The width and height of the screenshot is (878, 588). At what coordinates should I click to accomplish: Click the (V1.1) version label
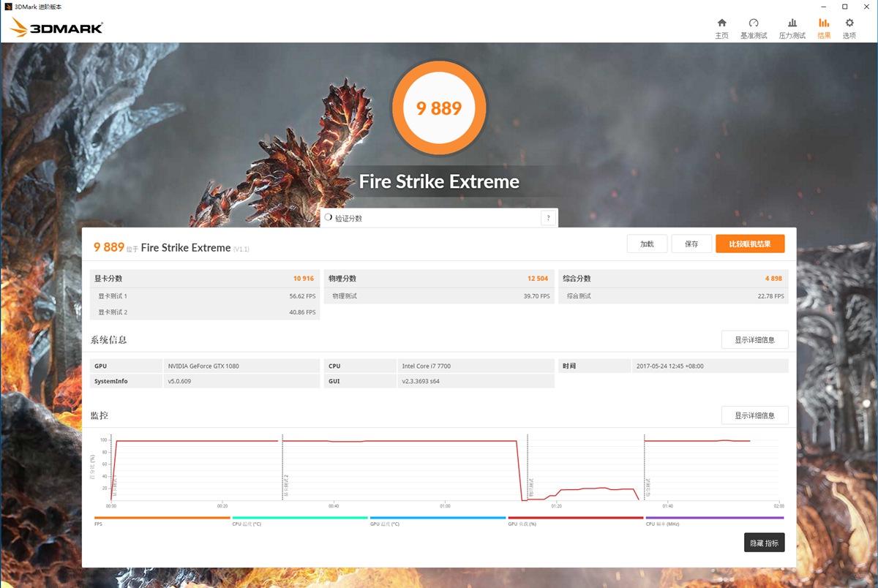241,249
